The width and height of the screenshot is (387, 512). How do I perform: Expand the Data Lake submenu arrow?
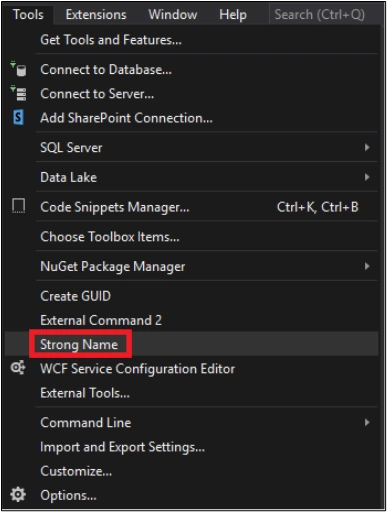point(367,177)
